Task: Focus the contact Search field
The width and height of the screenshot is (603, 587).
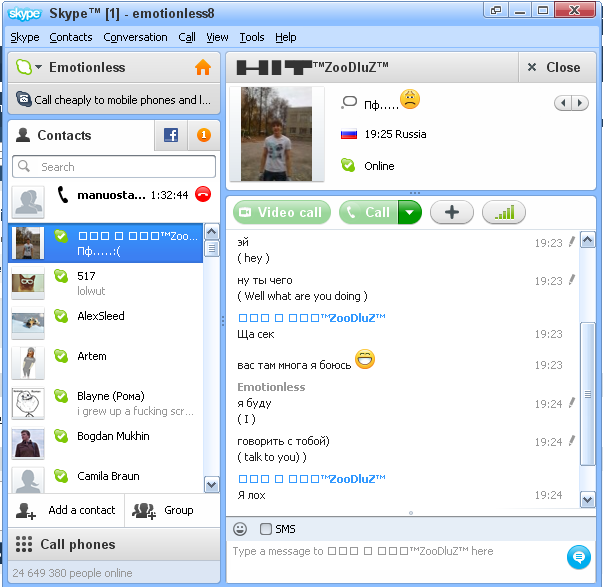Action: coord(114,167)
